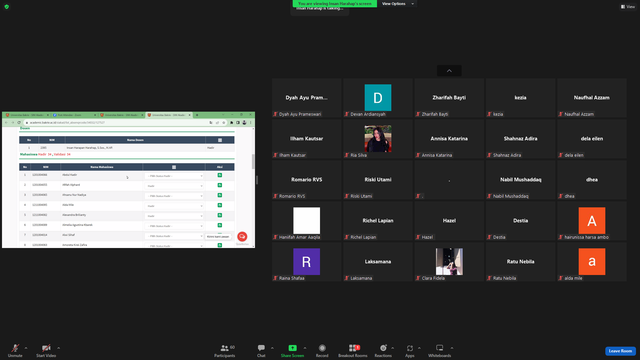Screen dimensions: 640x360
Task: Click Romario RVS name label
Action: (292, 196)
